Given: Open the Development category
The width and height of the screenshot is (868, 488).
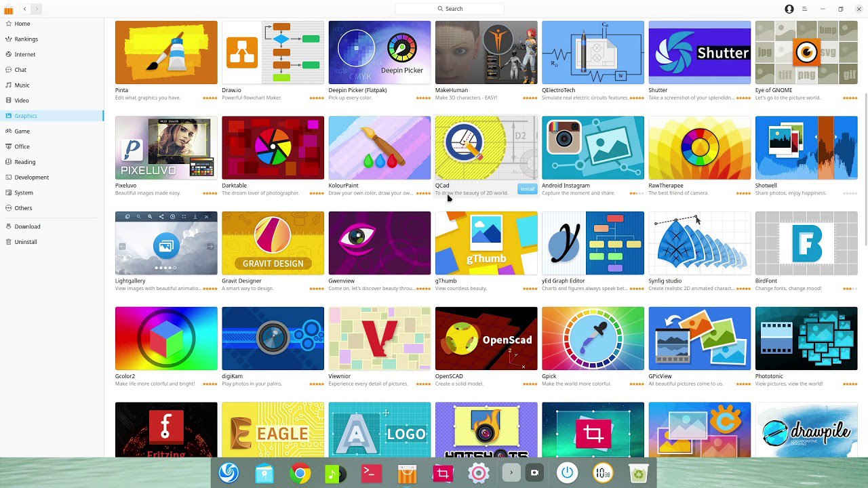Looking at the screenshot, I should tap(52, 177).
